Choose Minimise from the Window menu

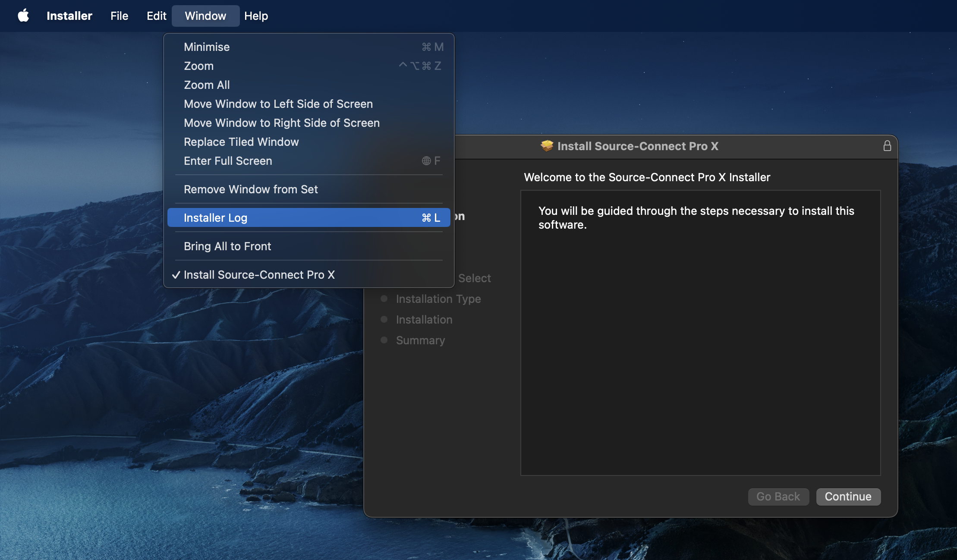click(x=309, y=47)
